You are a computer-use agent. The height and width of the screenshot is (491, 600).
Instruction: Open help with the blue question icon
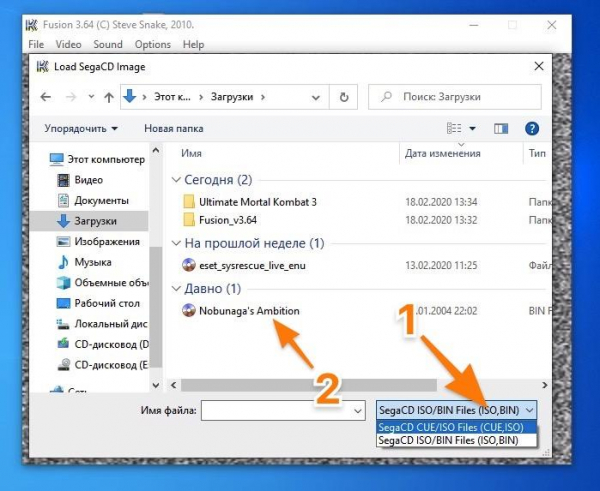(532, 129)
